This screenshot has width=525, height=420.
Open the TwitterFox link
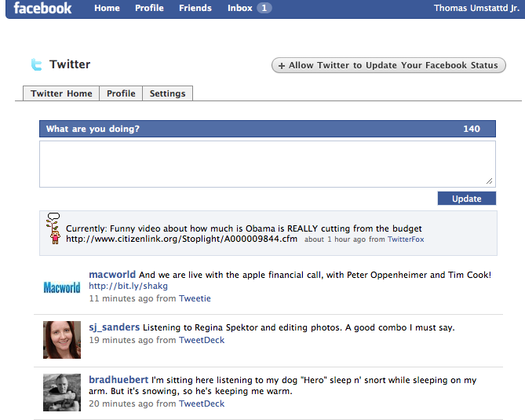click(406, 239)
